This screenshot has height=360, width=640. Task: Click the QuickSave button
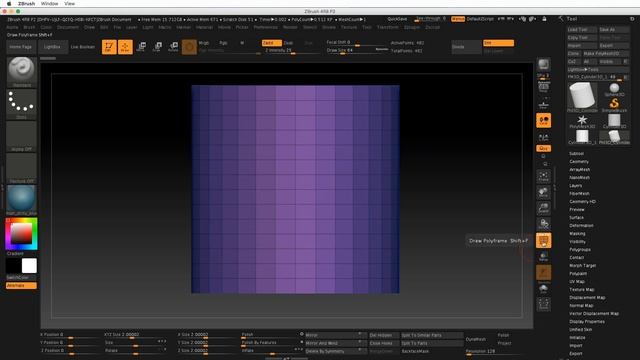(x=397, y=19)
